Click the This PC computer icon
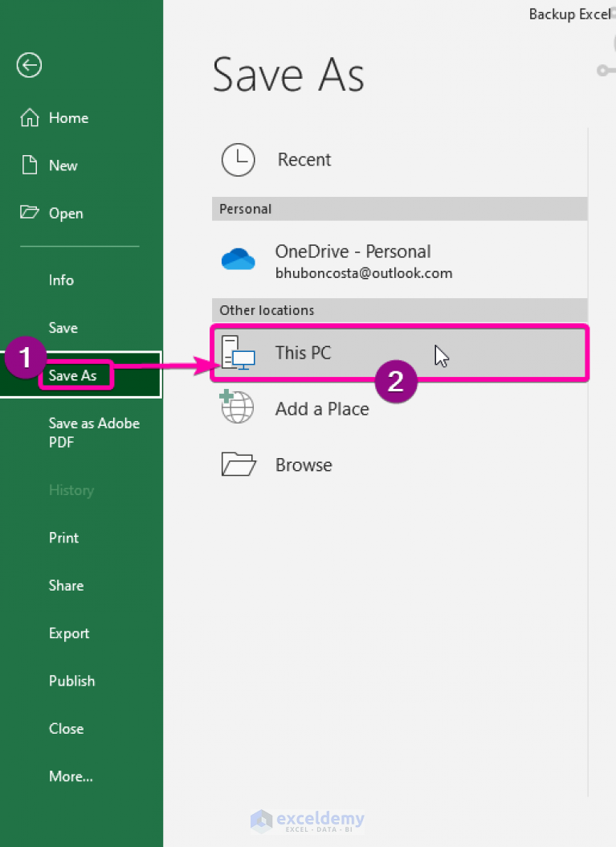 (238, 353)
